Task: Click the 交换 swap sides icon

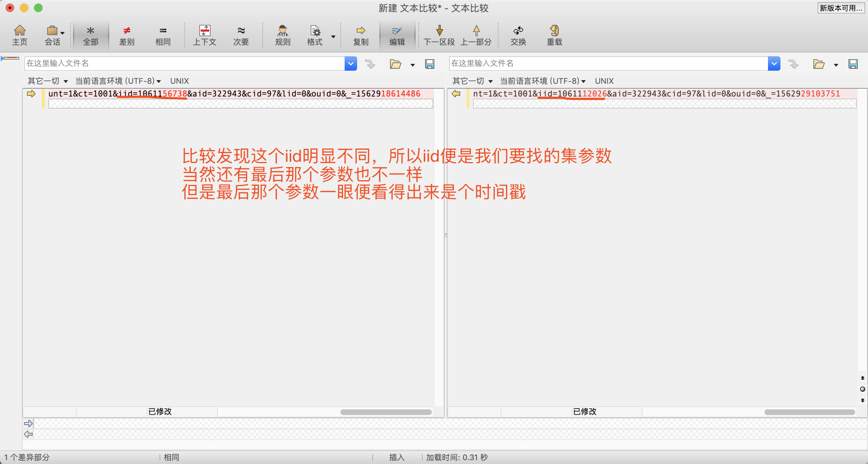Action: click(518, 35)
